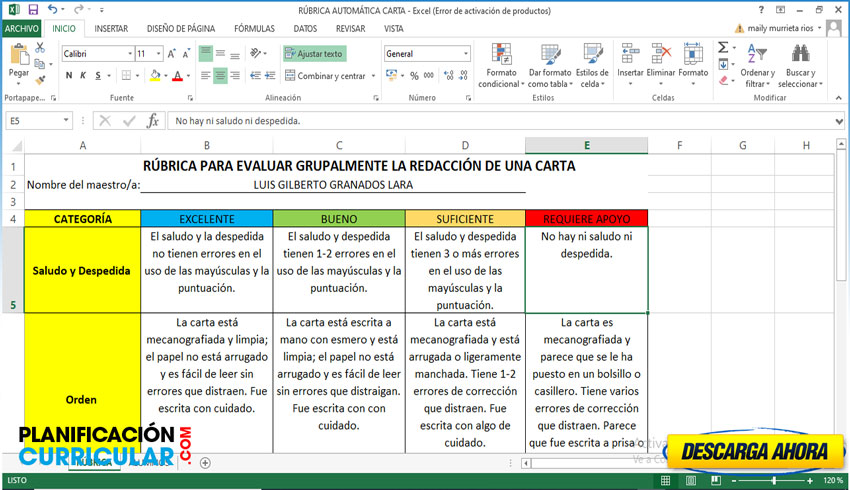Toggle bold N formatting
The height and width of the screenshot is (490, 850).
tap(69, 76)
